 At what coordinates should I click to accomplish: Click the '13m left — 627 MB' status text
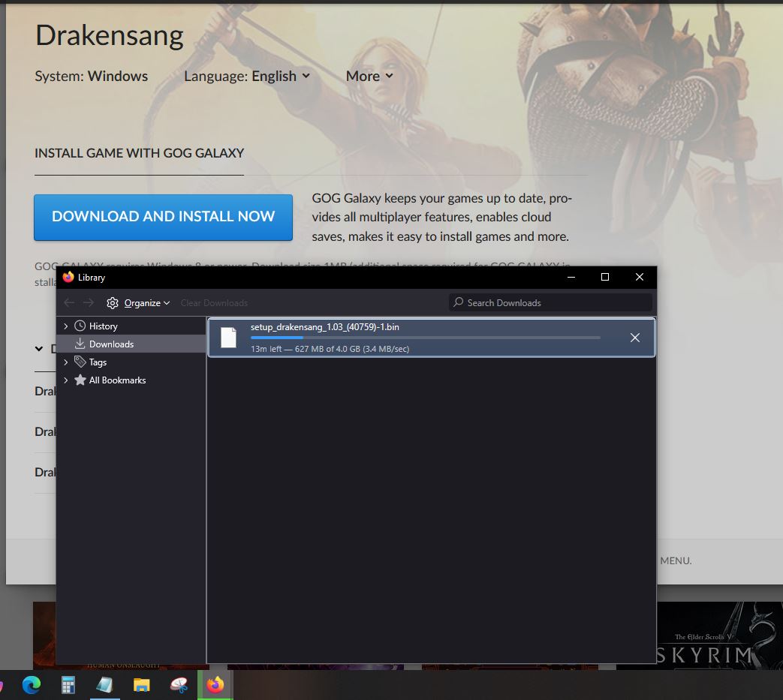point(330,349)
